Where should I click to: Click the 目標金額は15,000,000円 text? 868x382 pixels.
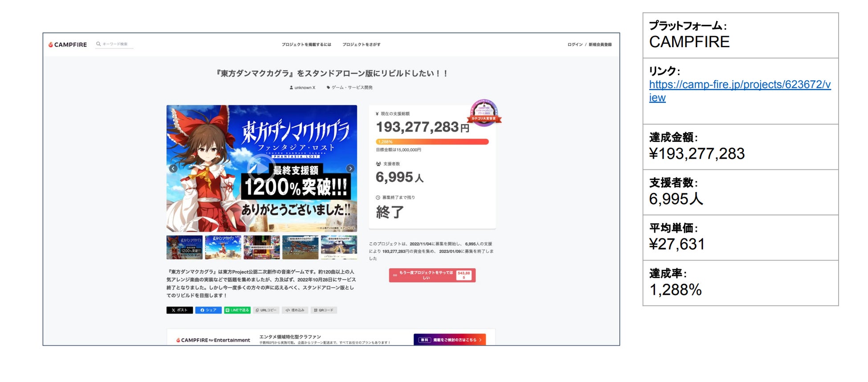[398, 150]
